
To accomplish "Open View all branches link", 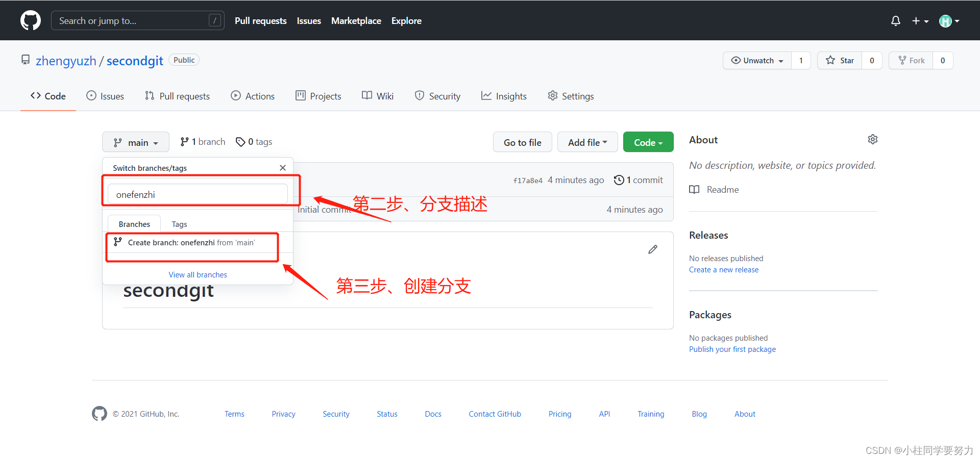I will 198,274.
